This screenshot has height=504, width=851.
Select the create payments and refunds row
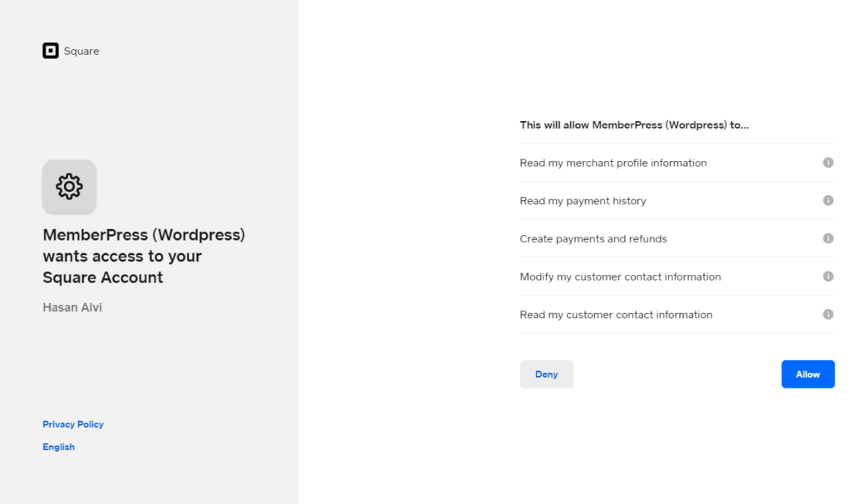click(x=593, y=238)
